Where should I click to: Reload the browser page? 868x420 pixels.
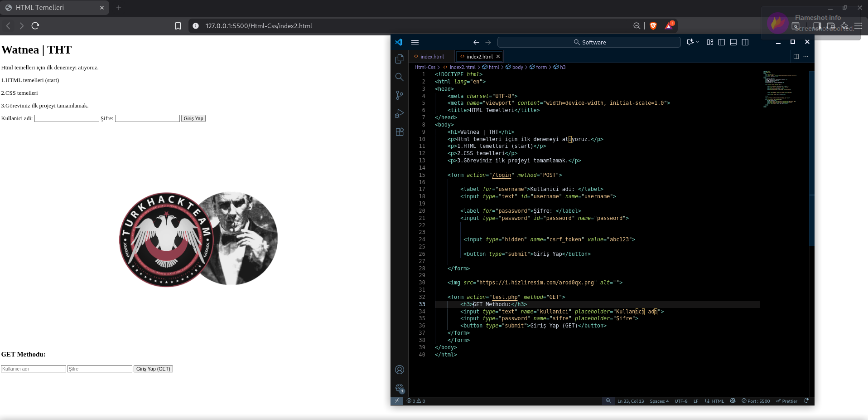pos(35,26)
